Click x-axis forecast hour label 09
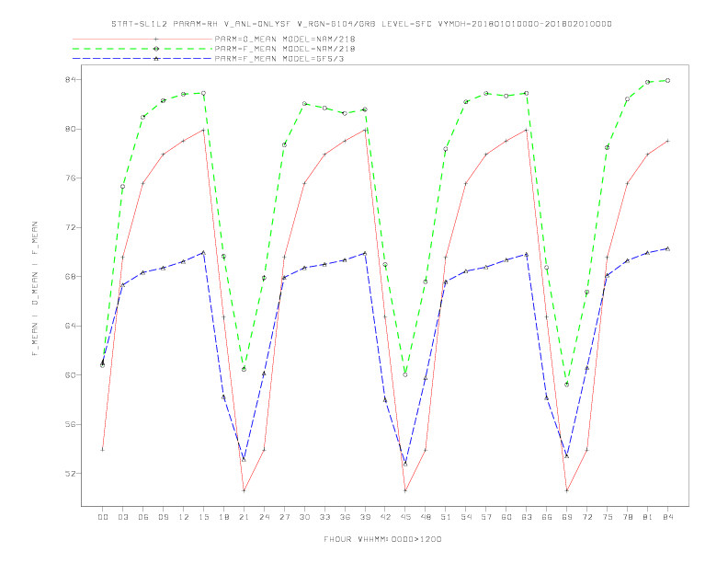 pyautogui.click(x=163, y=517)
